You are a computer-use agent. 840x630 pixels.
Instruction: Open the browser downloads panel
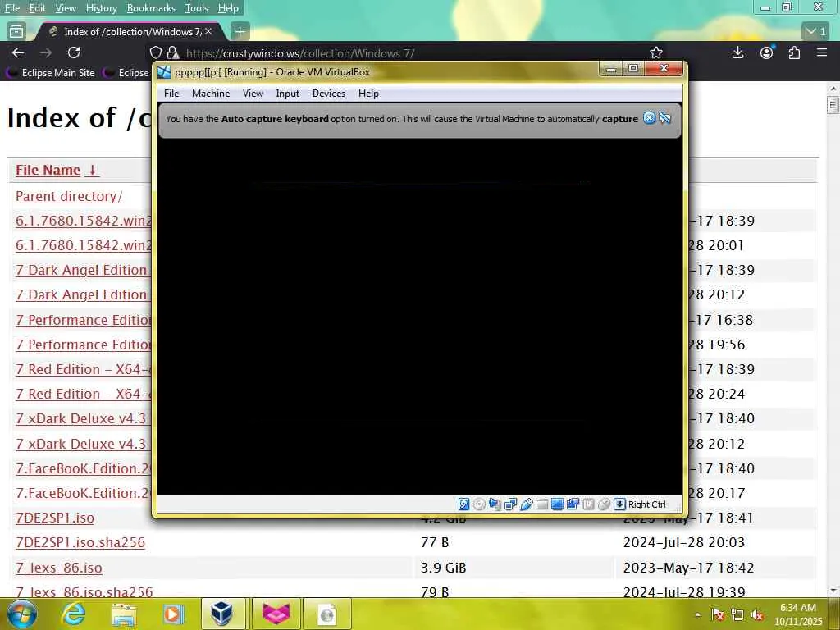pos(737,52)
